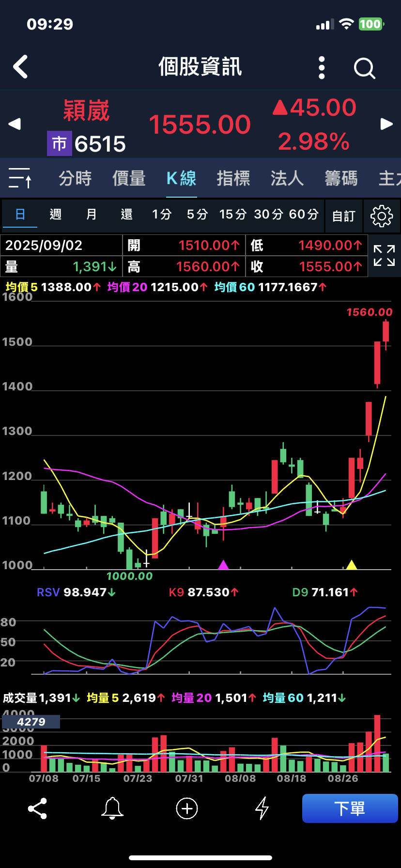This screenshot has height=868, width=401.
Task: Switch to 價量 tab
Action: coord(129,178)
